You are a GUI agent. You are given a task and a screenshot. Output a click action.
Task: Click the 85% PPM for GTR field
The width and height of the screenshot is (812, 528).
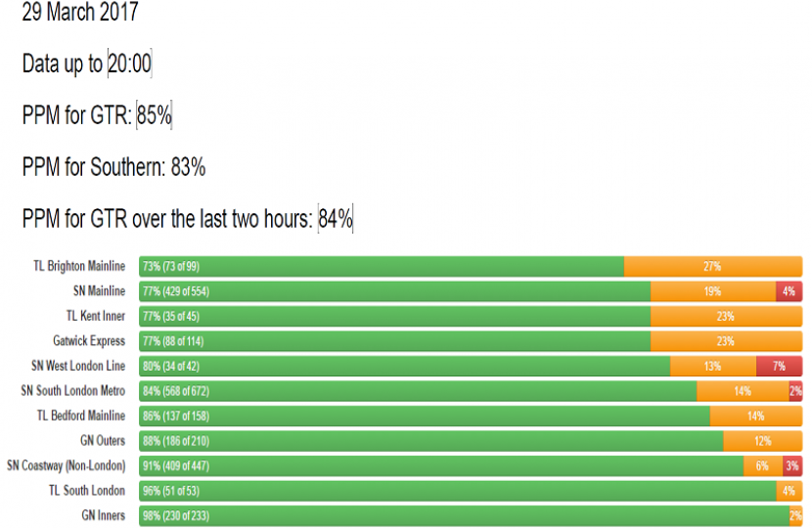155,115
